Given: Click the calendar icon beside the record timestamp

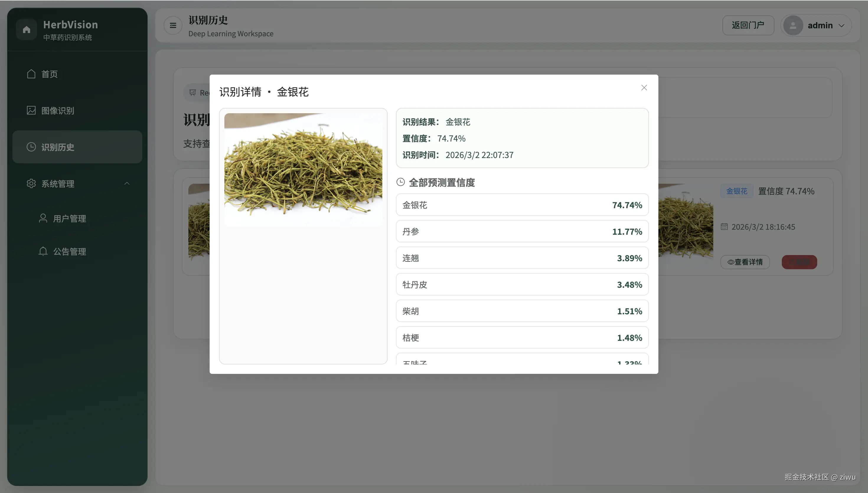Looking at the screenshot, I should click(x=724, y=227).
